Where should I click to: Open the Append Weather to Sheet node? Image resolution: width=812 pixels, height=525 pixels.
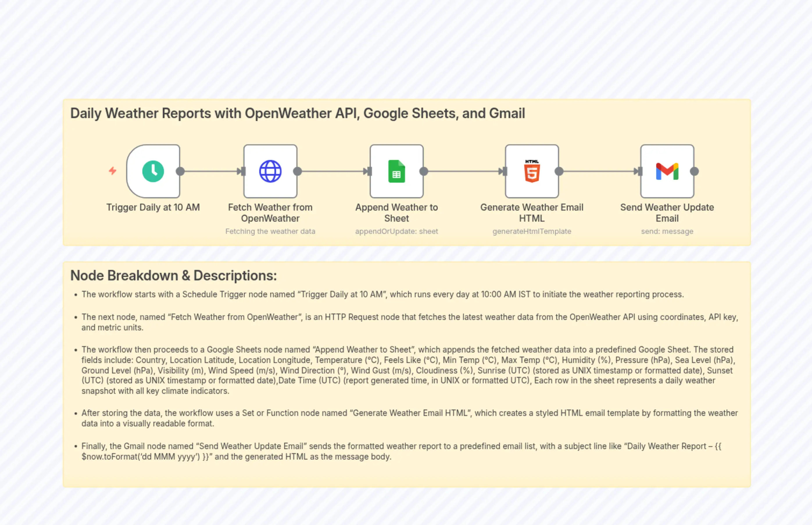tap(396, 171)
